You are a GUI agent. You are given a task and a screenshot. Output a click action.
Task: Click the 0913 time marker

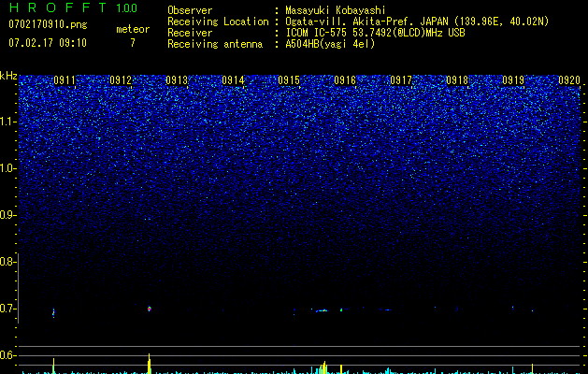coord(177,80)
